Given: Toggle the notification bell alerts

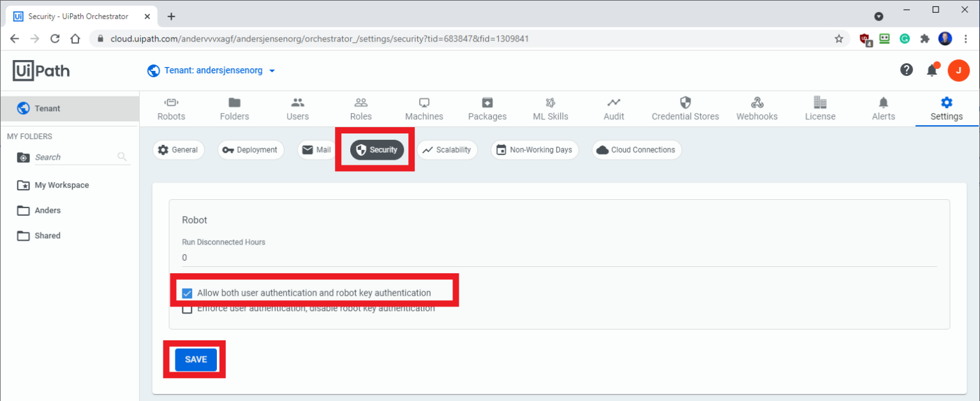Looking at the screenshot, I should [932, 70].
